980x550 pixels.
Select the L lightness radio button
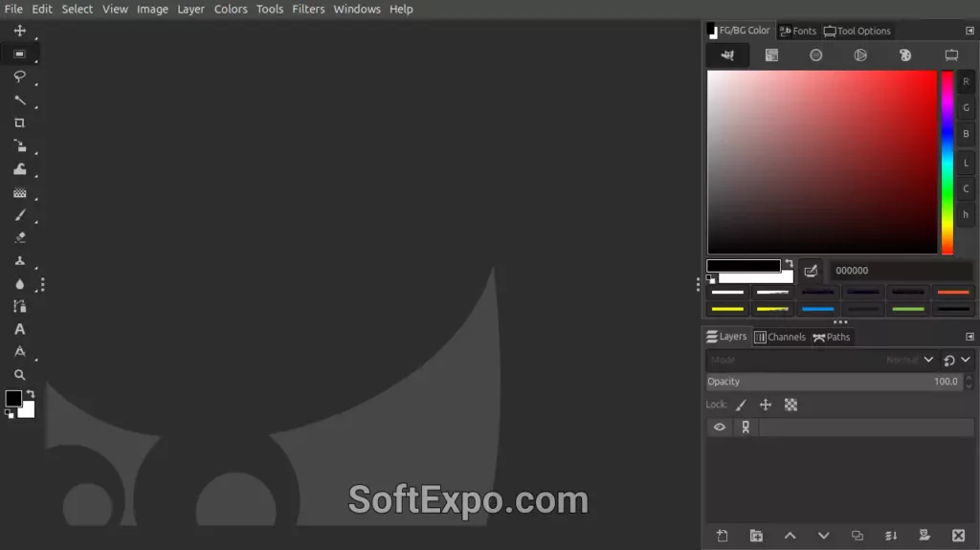[x=966, y=163]
